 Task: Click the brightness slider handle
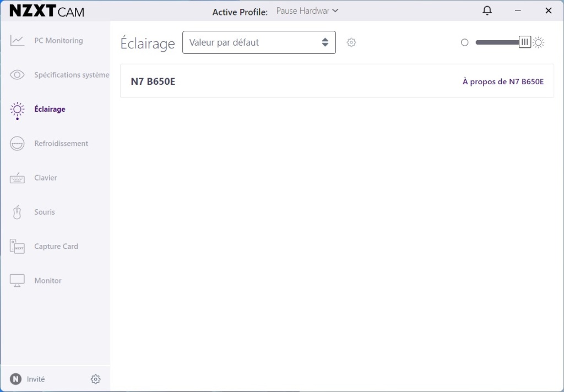pos(524,42)
